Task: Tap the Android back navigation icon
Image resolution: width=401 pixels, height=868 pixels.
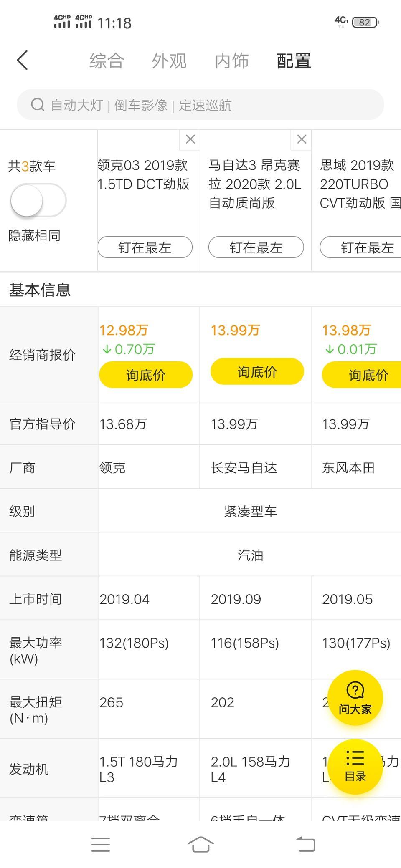Action: click(x=306, y=844)
